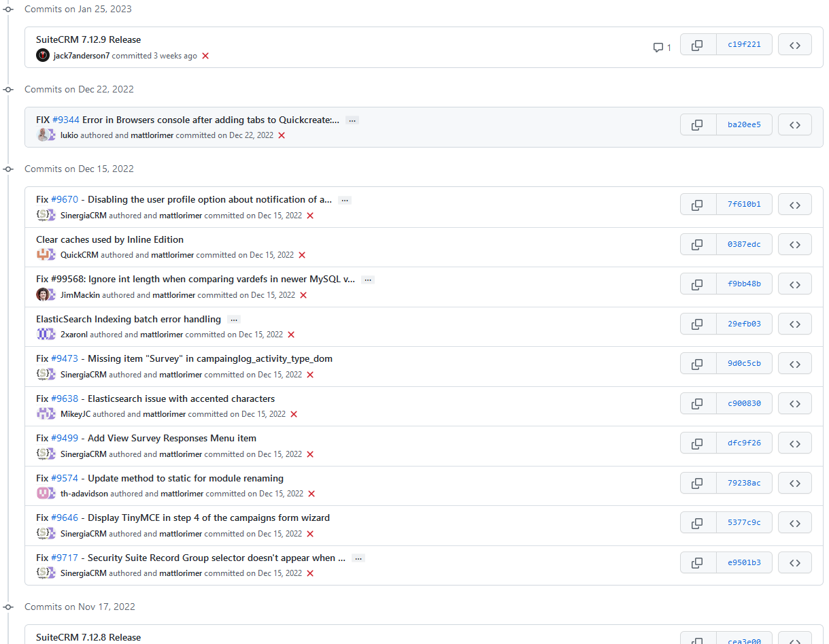Open commit hash c900830
Screen dimensions: 829x644
pos(744,404)
